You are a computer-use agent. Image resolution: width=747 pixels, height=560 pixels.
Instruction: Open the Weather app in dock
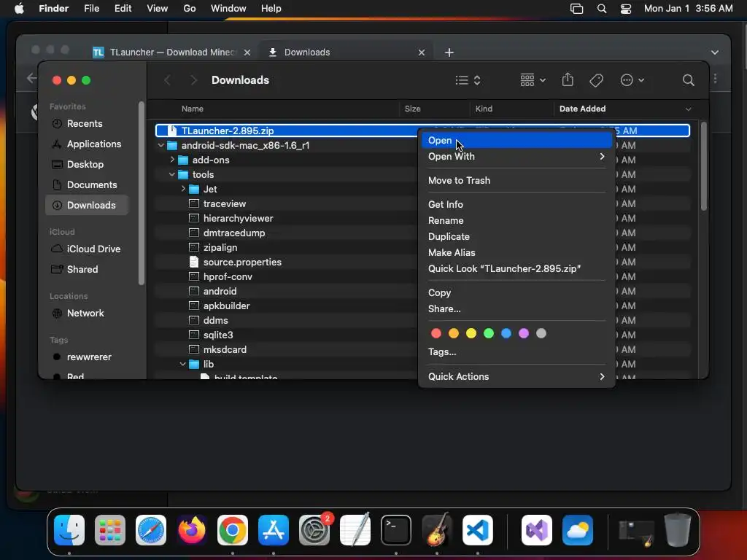578,530
